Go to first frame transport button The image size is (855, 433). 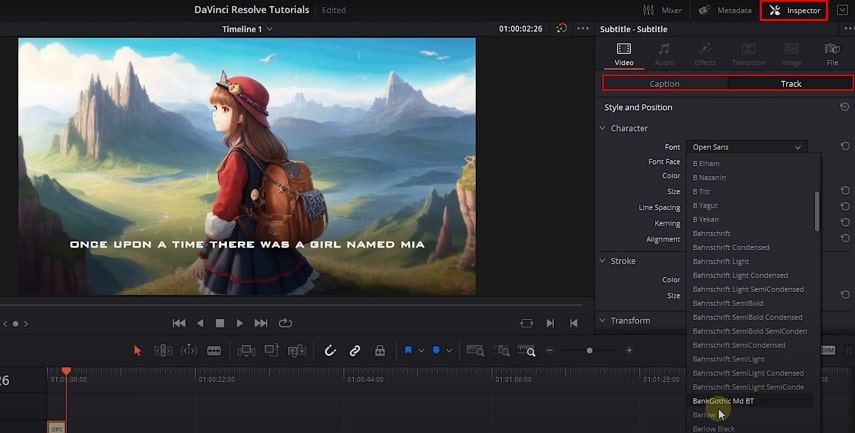179,323
